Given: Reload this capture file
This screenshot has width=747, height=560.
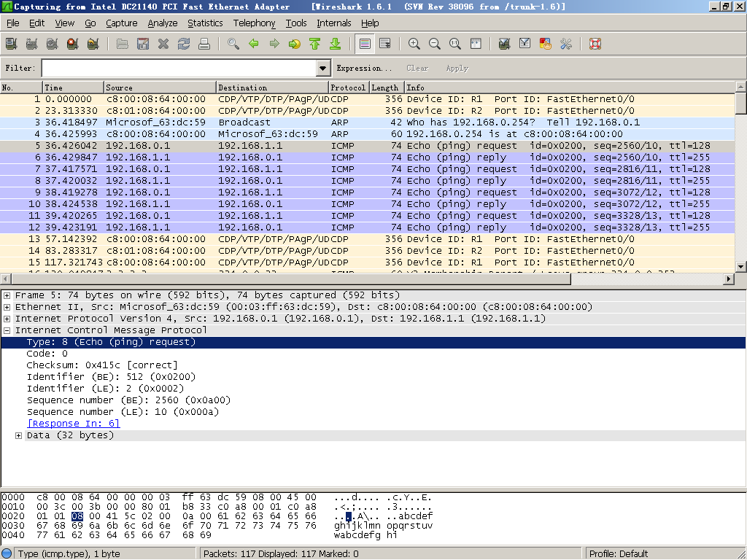Looking at the screenshot, I should coord(184,44).
